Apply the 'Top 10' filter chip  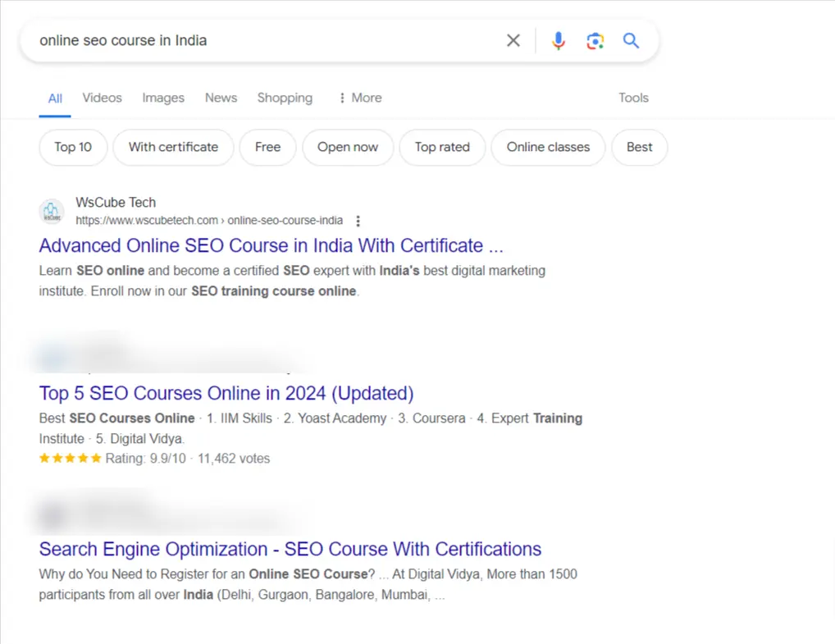[x=73, y=147]
